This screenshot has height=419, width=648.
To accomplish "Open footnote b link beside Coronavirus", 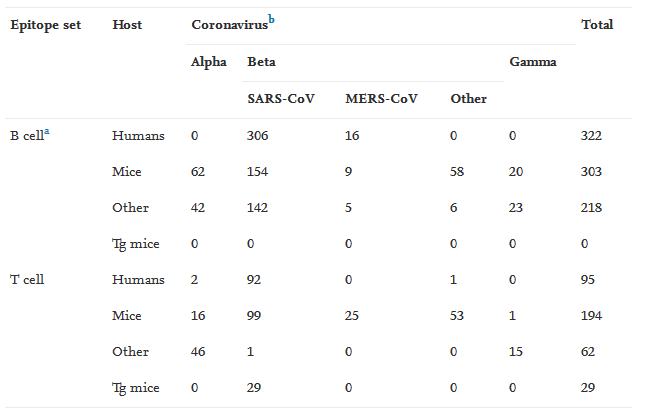I will click(x=271, y=19).
